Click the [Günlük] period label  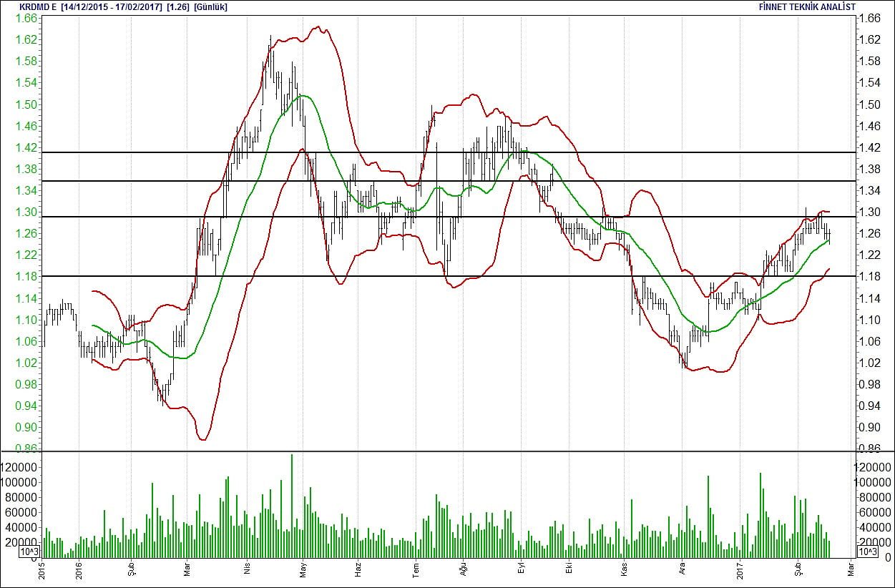coord(212,6)
